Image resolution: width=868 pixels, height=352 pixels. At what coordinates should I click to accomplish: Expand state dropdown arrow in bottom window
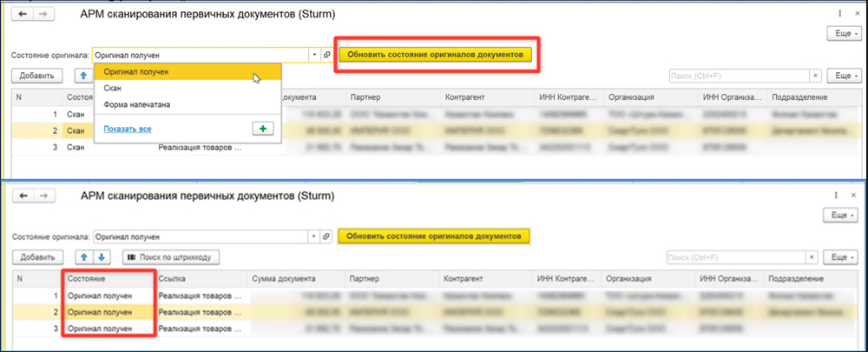pos(314,236)
